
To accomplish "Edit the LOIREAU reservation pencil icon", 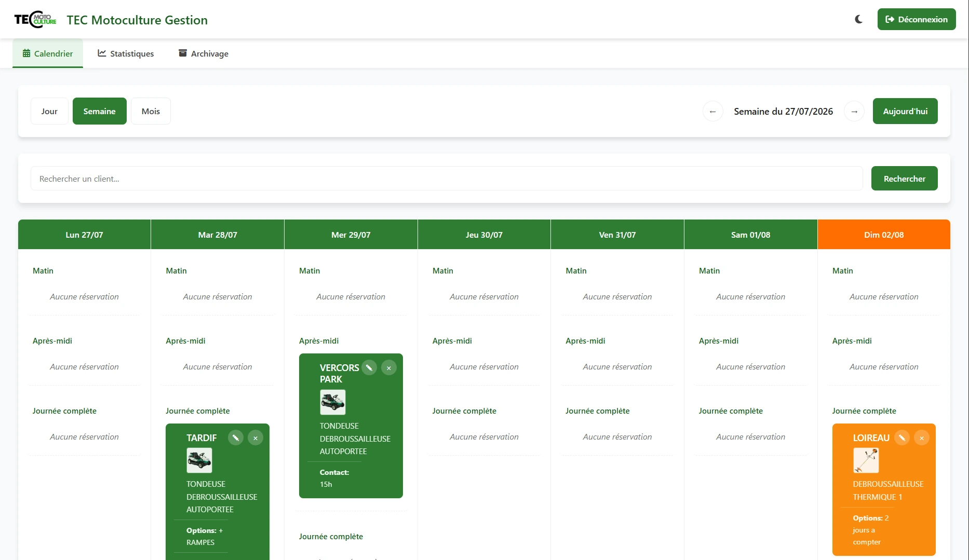I will [902, 438].
